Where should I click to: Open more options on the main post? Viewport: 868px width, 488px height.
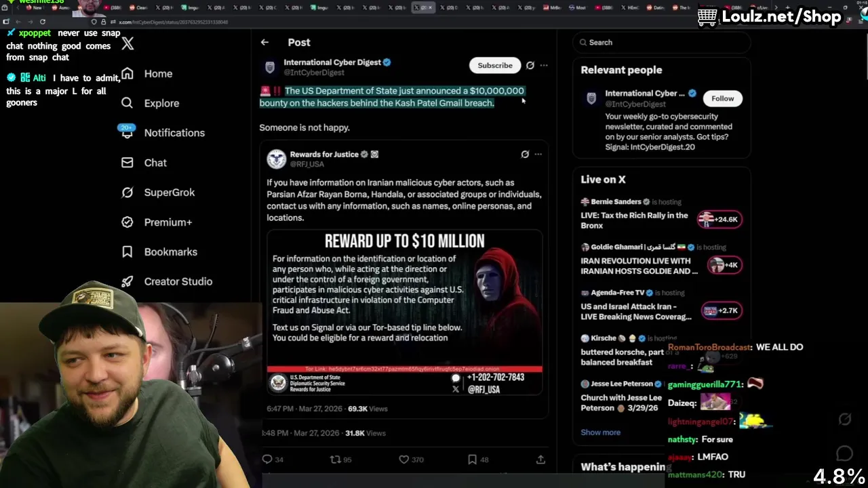click(544, 66)
